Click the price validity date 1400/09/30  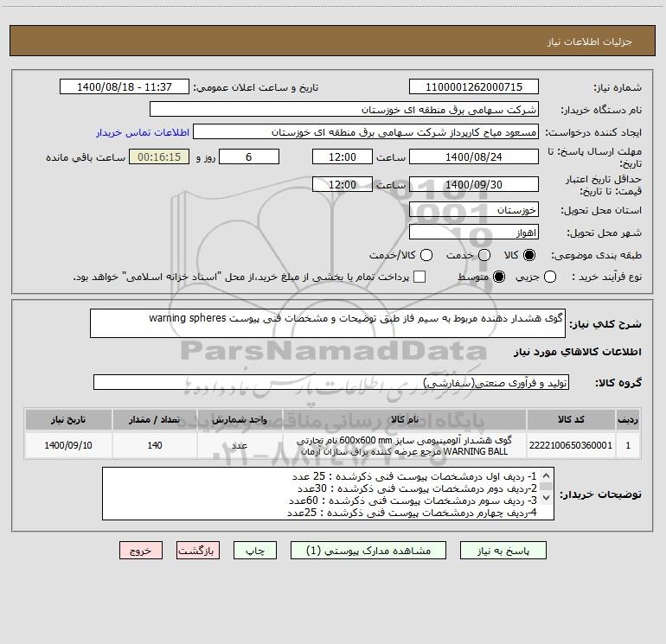point(474,184)
